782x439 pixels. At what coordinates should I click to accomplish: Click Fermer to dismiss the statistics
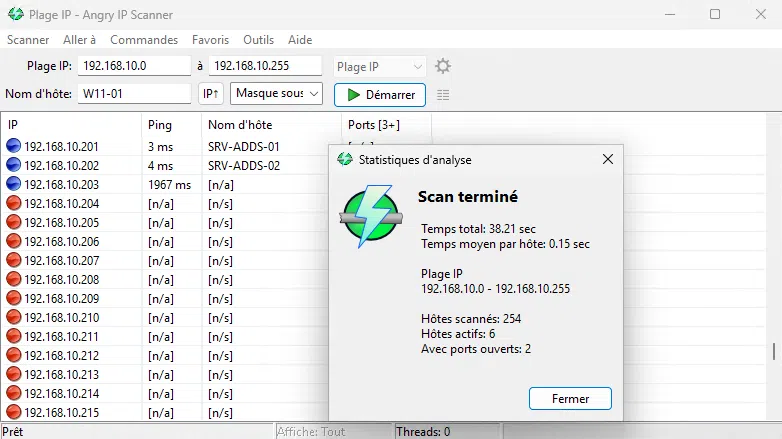570,398
